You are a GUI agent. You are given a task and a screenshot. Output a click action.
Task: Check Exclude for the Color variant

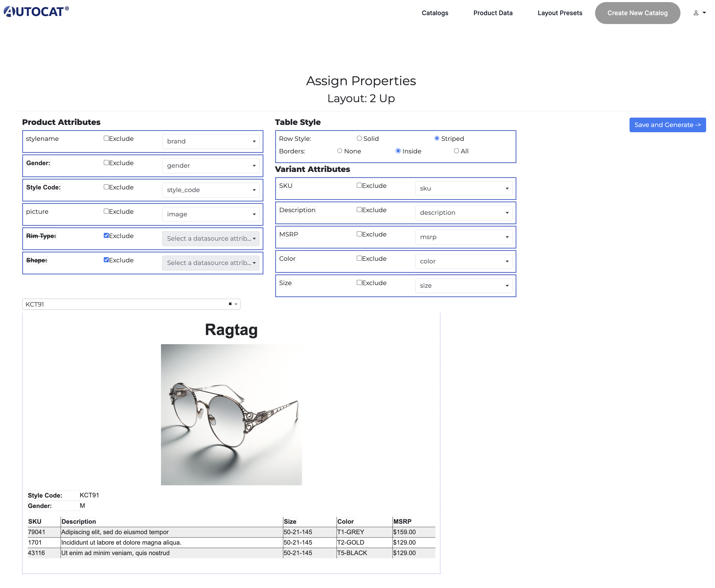pyautogui.click(x=359, y=258)
